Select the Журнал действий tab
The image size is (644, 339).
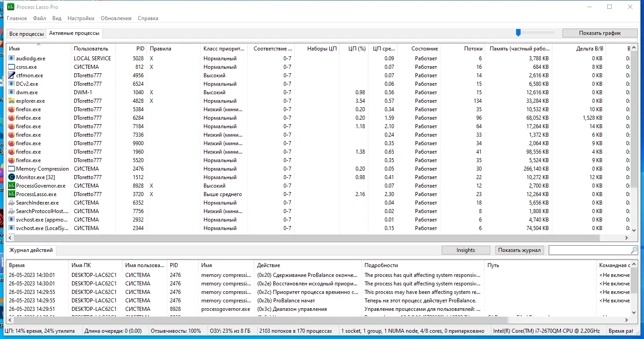click(x=31, y=250)
